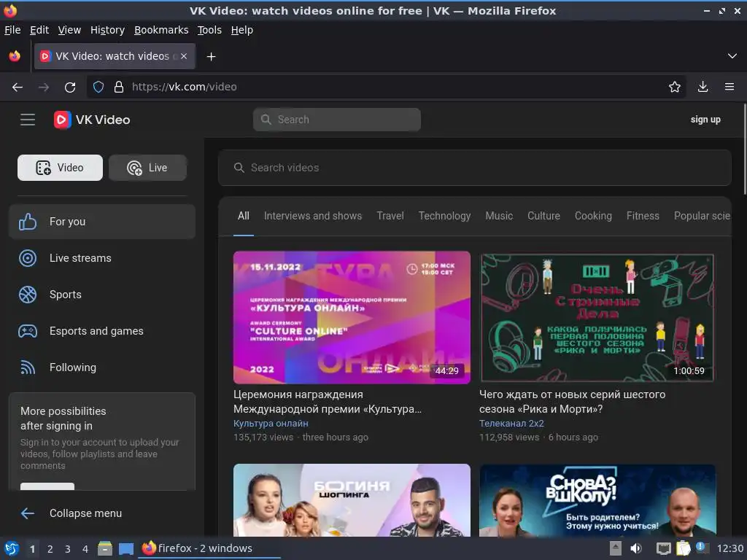
Task: Open the Culture Online award video thumbnail
Action: [352, 317]
